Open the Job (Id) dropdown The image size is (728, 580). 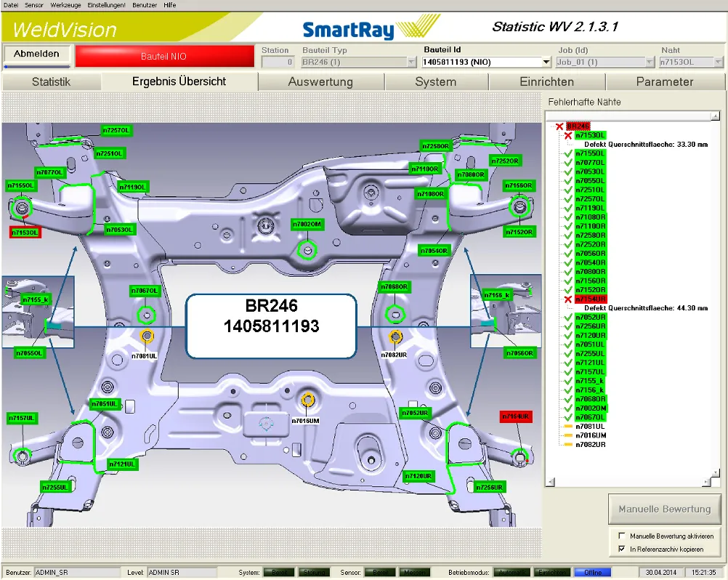(x=650, y=62)
